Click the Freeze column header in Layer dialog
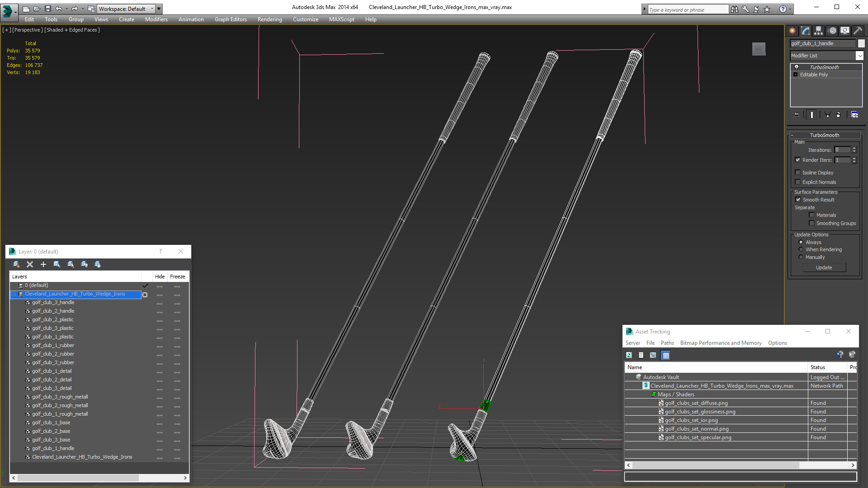 (x=178, y=277)
